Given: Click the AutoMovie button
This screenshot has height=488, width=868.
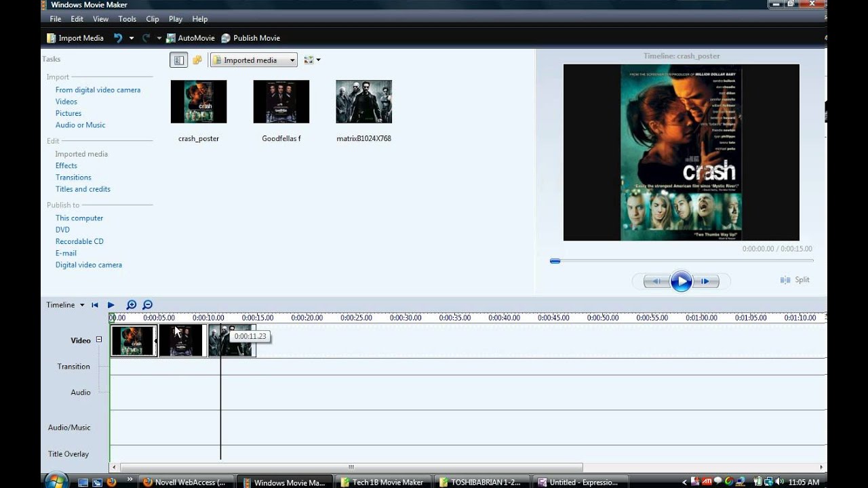Looking at the screenshot, I should 191,38.
